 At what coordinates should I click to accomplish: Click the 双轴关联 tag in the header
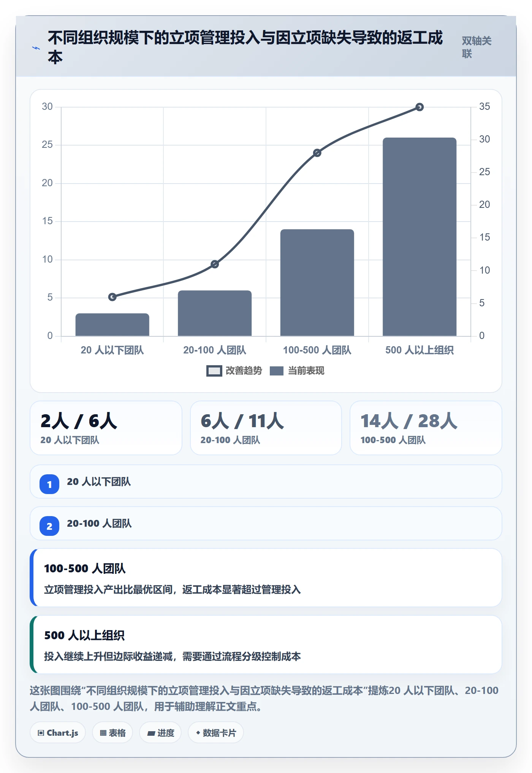[x=477, y=47]
